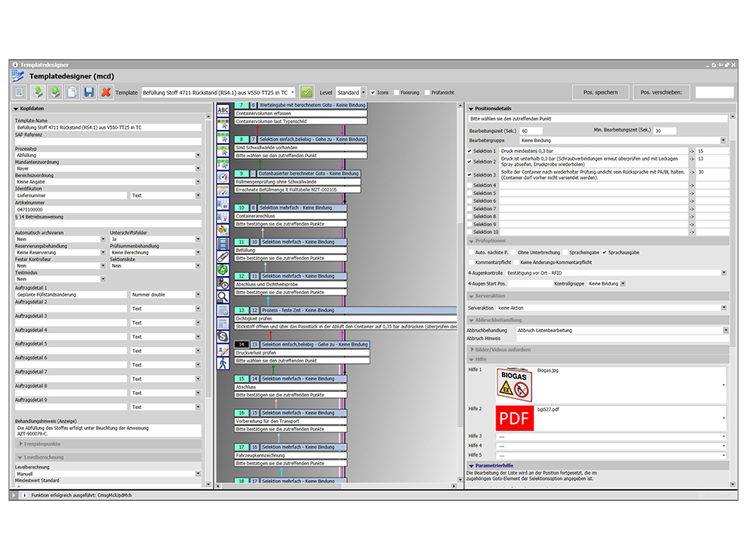Collapse the Kopfdaten section
Viewport: 747px width, 560px height.
point(16,109)
